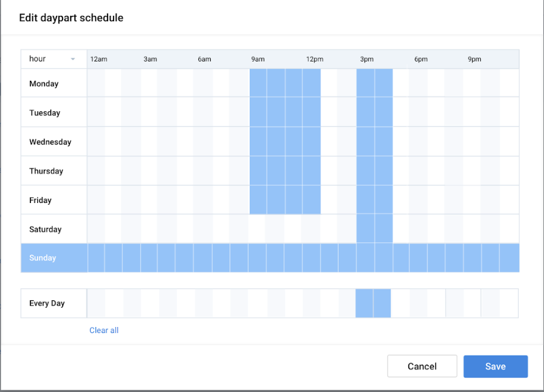Viewport: 544px width, 392px height.
Task: Click the 9am column header
Action: [x=258, y=59]
